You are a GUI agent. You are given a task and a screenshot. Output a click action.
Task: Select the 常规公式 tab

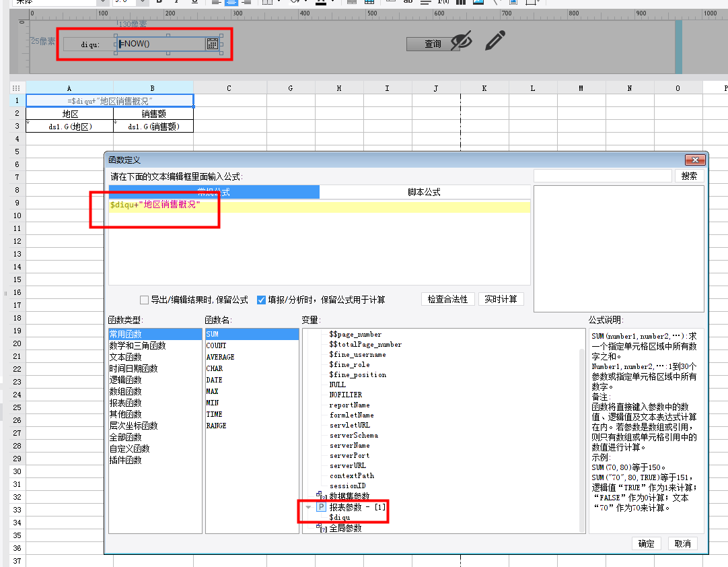(x=214, y=192)
